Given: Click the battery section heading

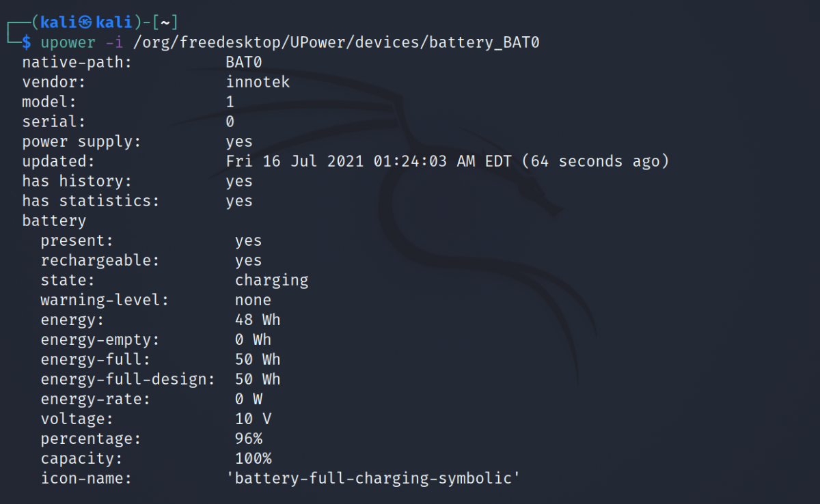Looking at the screenshot, I should coord(54,221).
